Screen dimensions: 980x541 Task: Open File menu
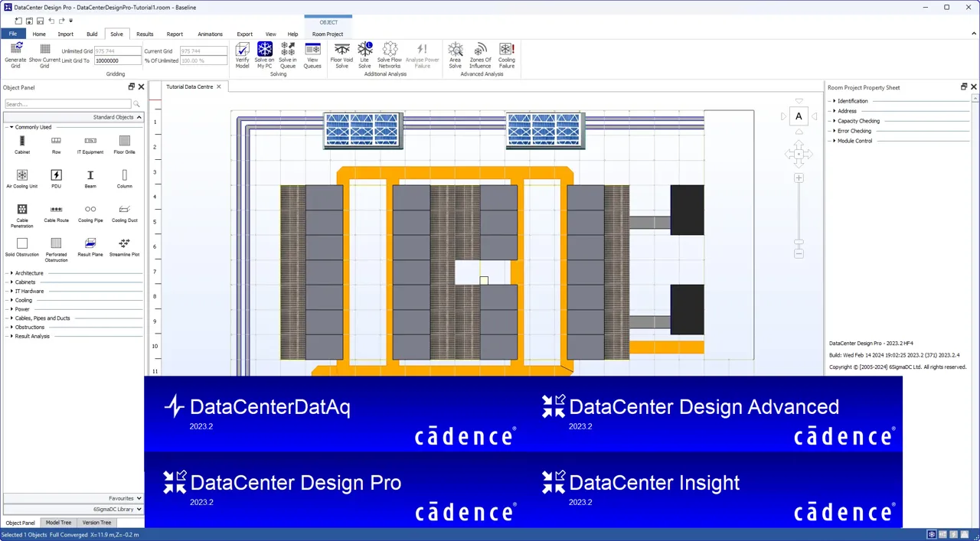13,34
